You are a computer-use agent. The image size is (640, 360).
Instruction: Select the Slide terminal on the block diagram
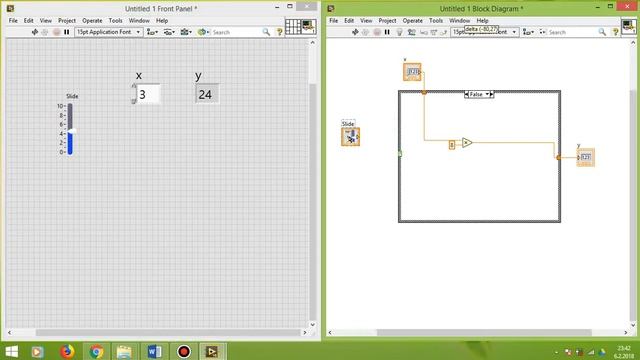point(350,137)
